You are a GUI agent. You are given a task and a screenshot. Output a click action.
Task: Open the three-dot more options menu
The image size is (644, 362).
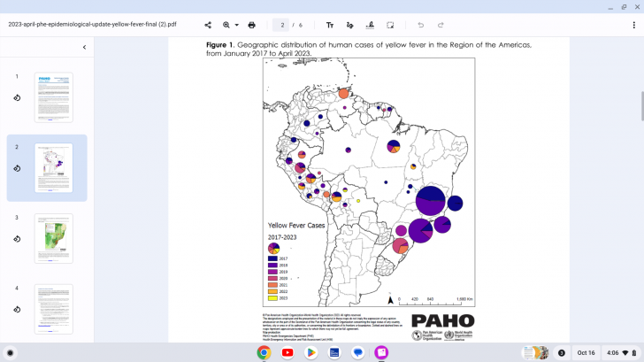click(632, 25)
